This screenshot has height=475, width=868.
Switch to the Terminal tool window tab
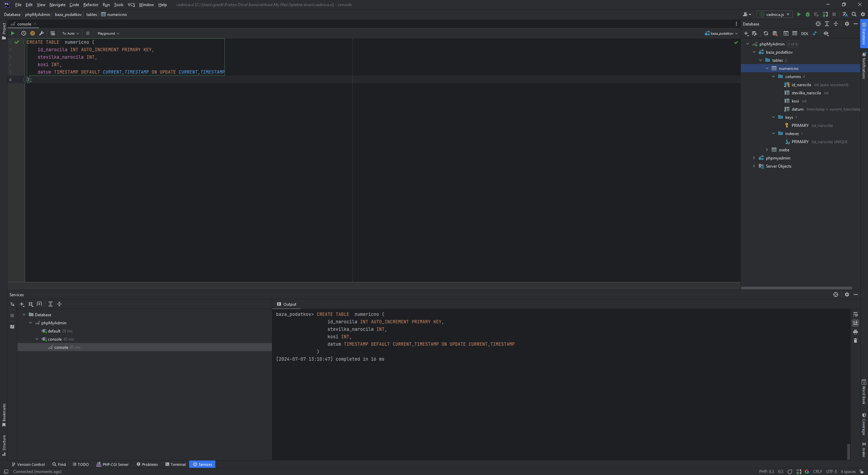click(x=175, y=464)
